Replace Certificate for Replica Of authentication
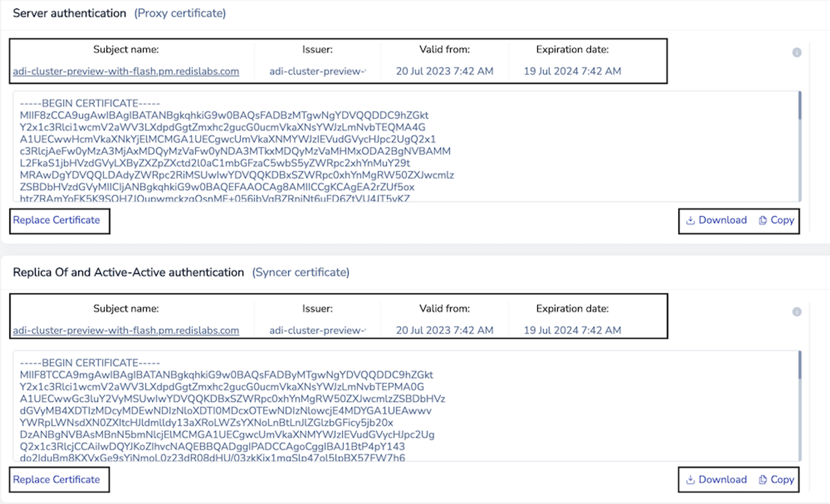The width and height of the screenshot is (830, 504). tap(57, 479)
